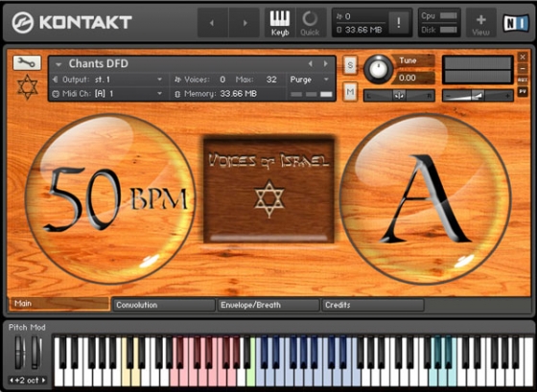537x392 pixels.
Task: Click the Max voices value 32
Action: point(271,80)
